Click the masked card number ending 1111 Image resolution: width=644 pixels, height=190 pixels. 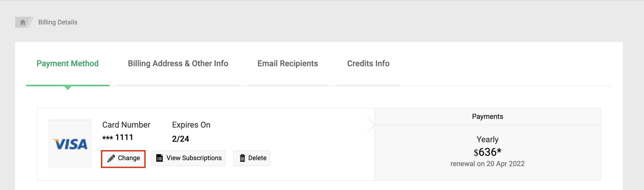tap(118, 138)
